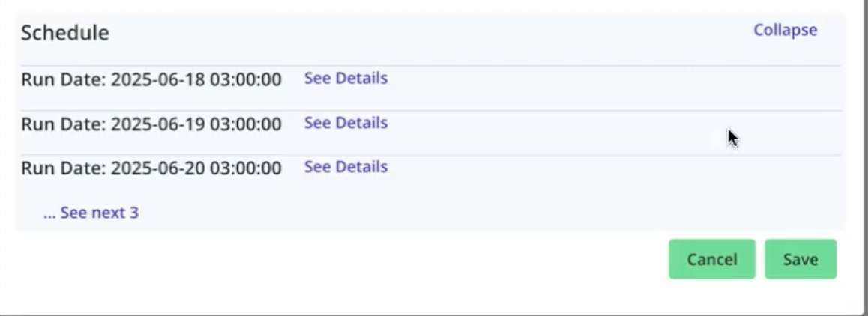Click the Cancel button

tap(711, 259)
